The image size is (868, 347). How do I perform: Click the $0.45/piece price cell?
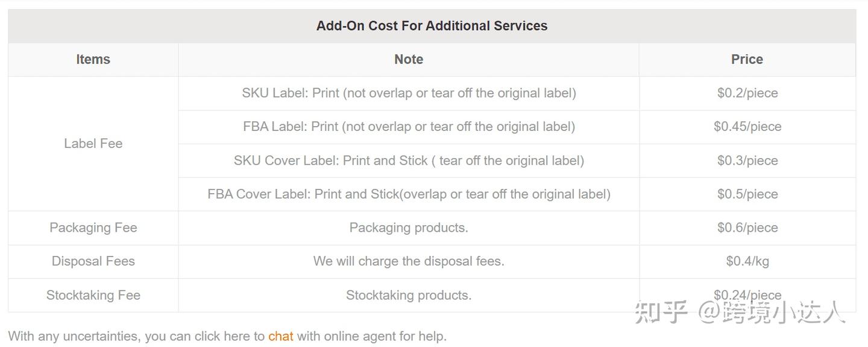point(747,127)
